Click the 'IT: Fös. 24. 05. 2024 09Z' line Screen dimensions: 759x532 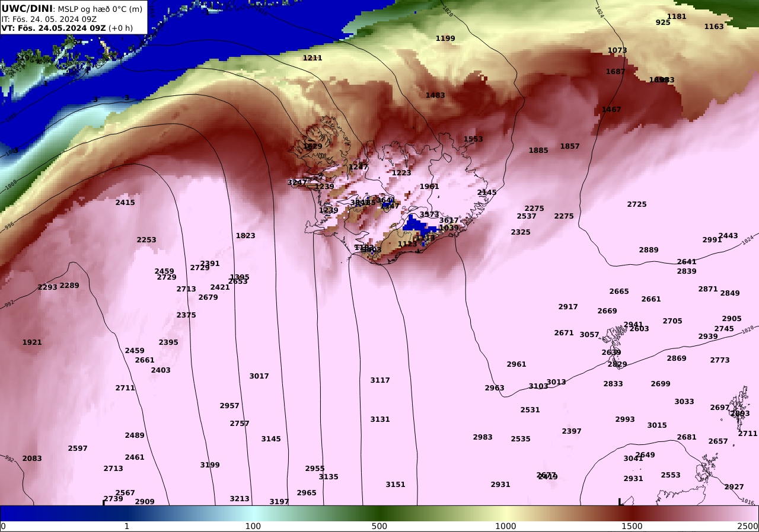pyautogui.click(x=49, y=19)
